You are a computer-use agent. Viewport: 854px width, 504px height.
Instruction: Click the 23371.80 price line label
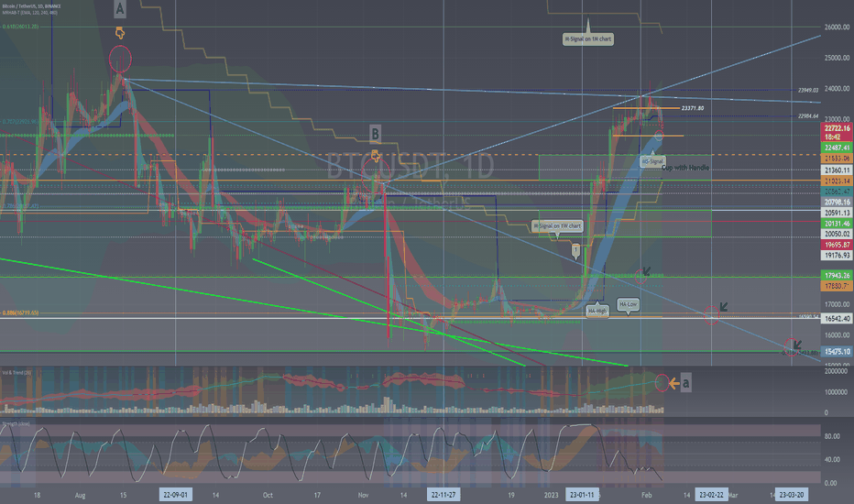[x=692, y=108]
